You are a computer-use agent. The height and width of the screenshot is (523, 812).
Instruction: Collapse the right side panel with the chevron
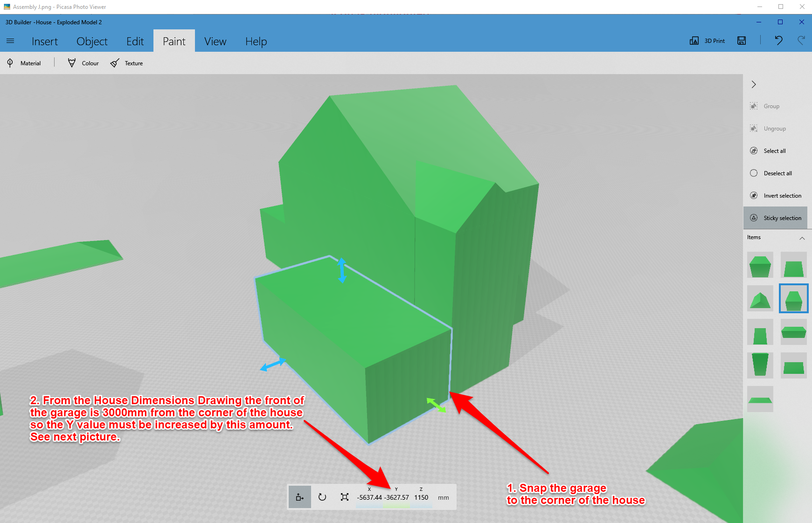(x=754, y=84)
